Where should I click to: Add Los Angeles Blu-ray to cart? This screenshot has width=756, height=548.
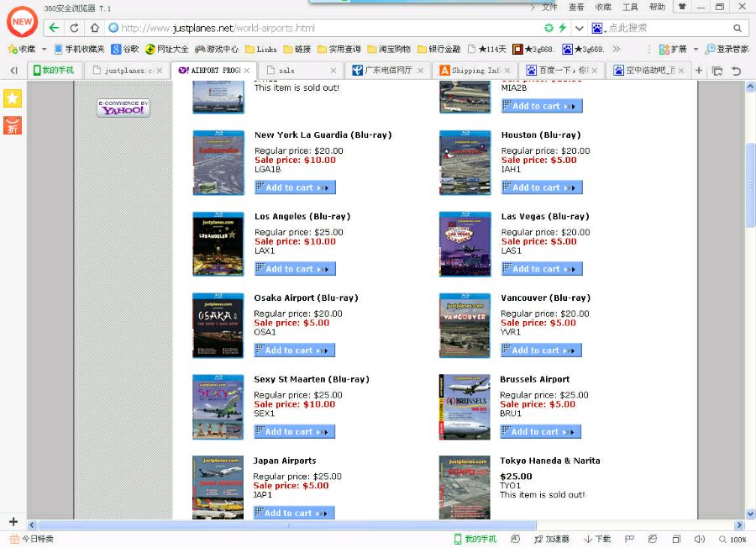coord(295,269)
